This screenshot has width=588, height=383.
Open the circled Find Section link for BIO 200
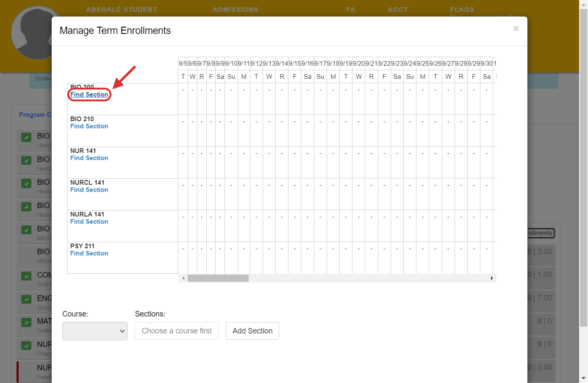point(89,94)
